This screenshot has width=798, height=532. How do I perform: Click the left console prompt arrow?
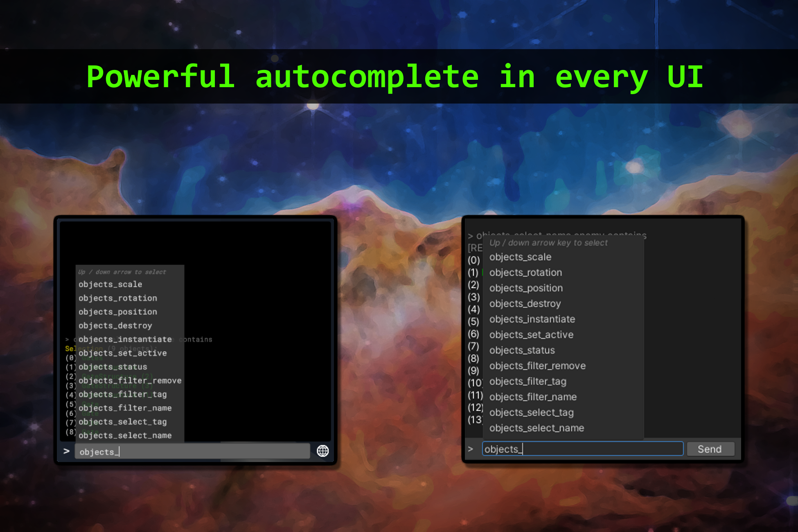(x=66, y=451)
